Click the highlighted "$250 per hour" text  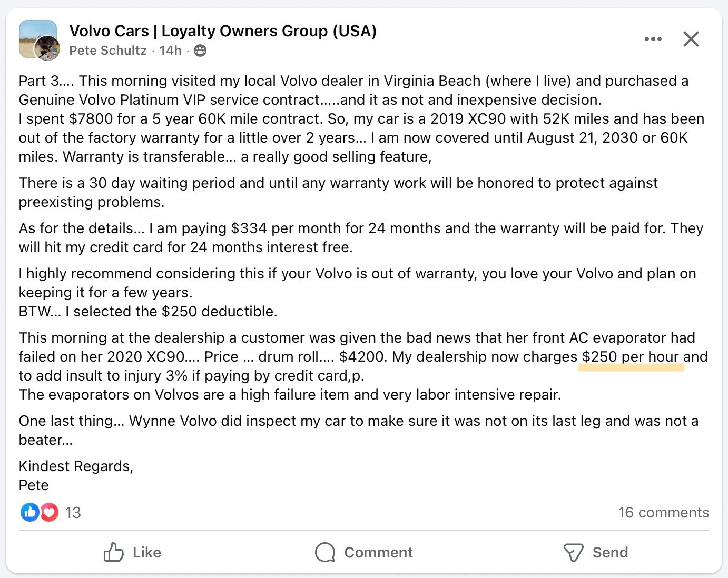[x=631, y=357]
